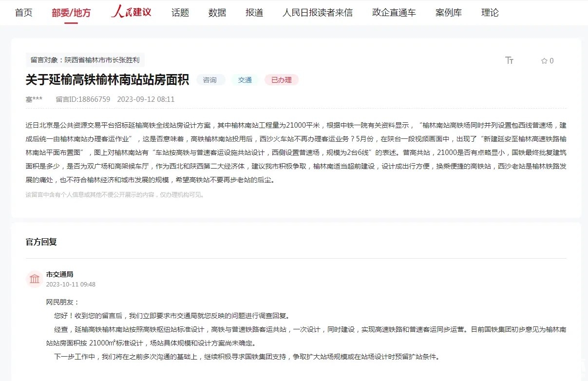Viewport: 588px width, 381px height.
Task: Open the 案例库 tab
Action: (x=449, y=13)
